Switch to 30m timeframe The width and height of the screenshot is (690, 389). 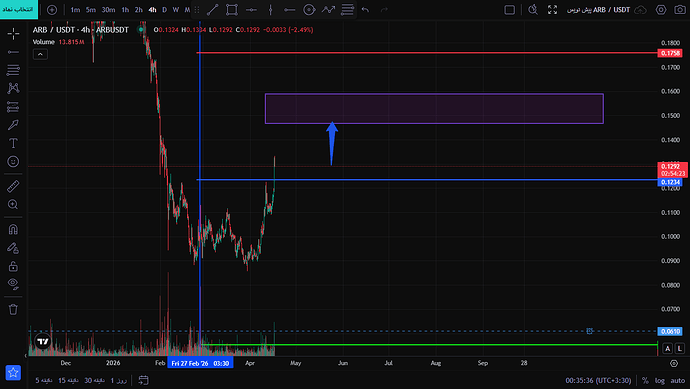(x=108, y=10)
